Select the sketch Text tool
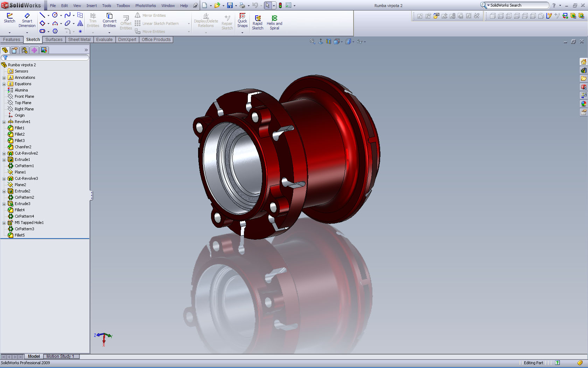 click(80, 23)
